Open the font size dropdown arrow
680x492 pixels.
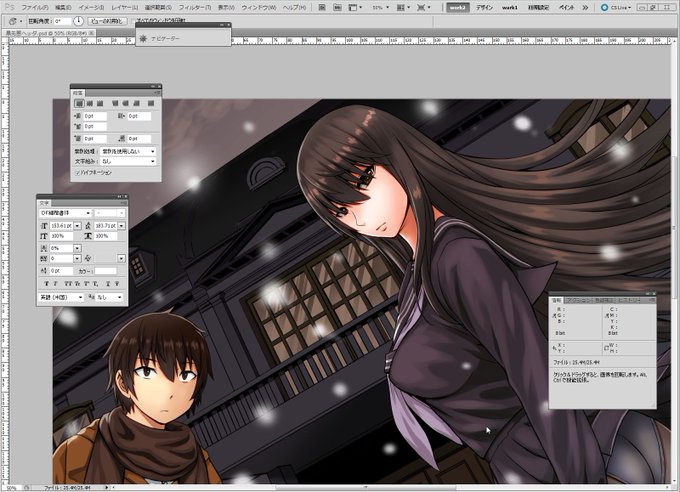[77, 226]
